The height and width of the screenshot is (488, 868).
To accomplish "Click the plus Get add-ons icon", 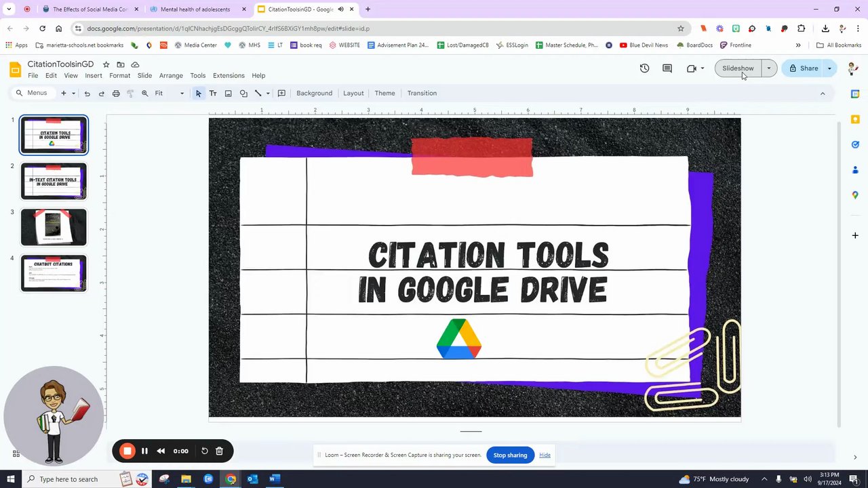I will [855, 235].
